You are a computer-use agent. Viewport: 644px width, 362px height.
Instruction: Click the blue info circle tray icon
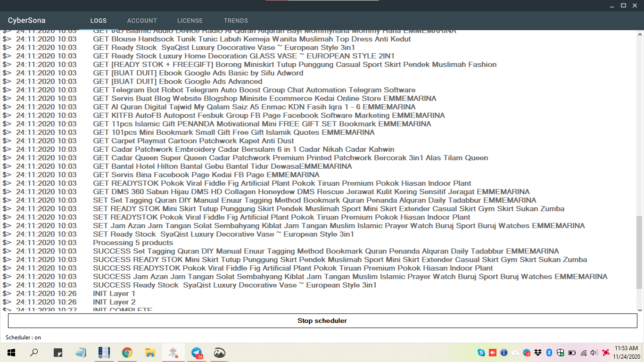(x=504, y=353)
